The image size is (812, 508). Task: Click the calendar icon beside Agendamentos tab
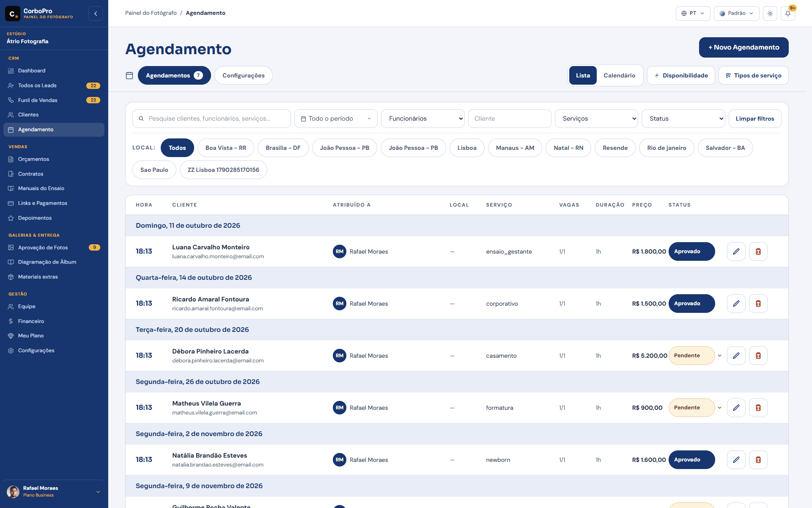click(129, 75)
